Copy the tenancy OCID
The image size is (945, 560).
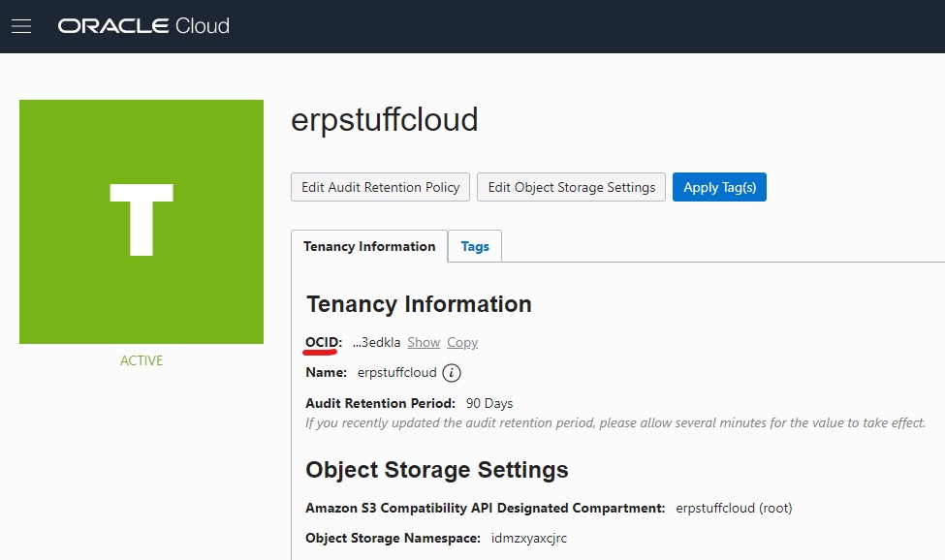(x=462, y=343)
